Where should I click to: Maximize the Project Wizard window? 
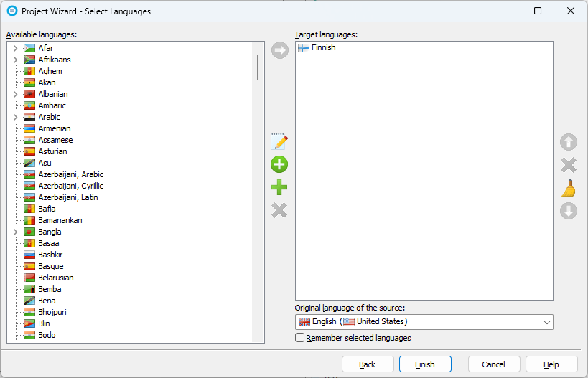[538, 11]
